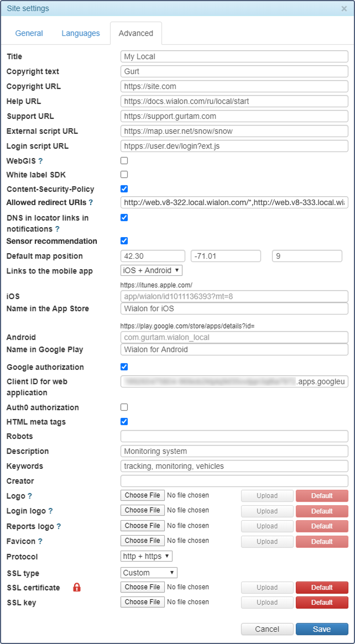Click the Title input field
Viewport: 355px width, 644px height.
point(234,56)
